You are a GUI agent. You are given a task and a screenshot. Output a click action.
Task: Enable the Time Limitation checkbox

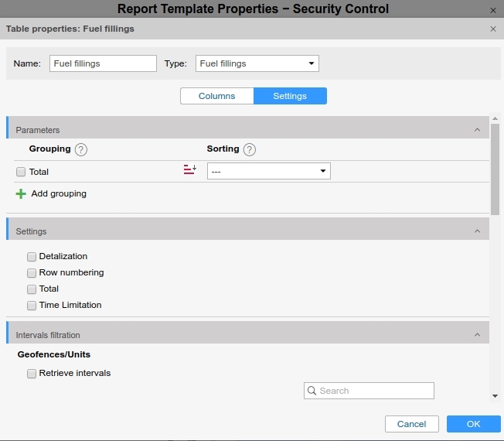click(x=32, y=306)
